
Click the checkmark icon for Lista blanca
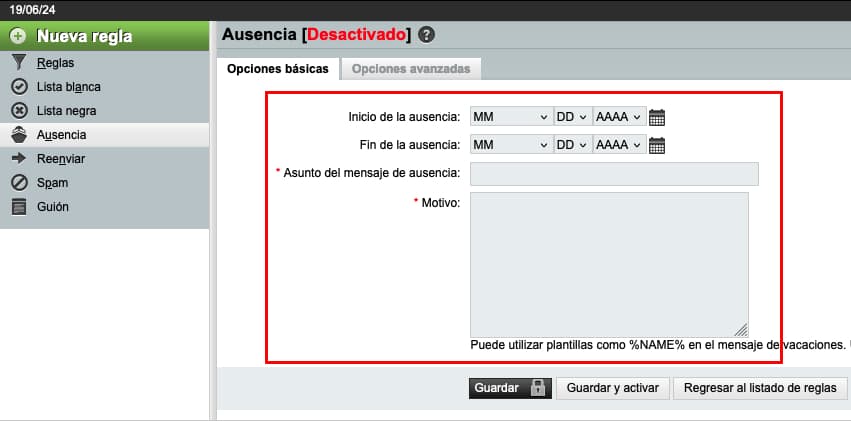click(x=18, y=87)
